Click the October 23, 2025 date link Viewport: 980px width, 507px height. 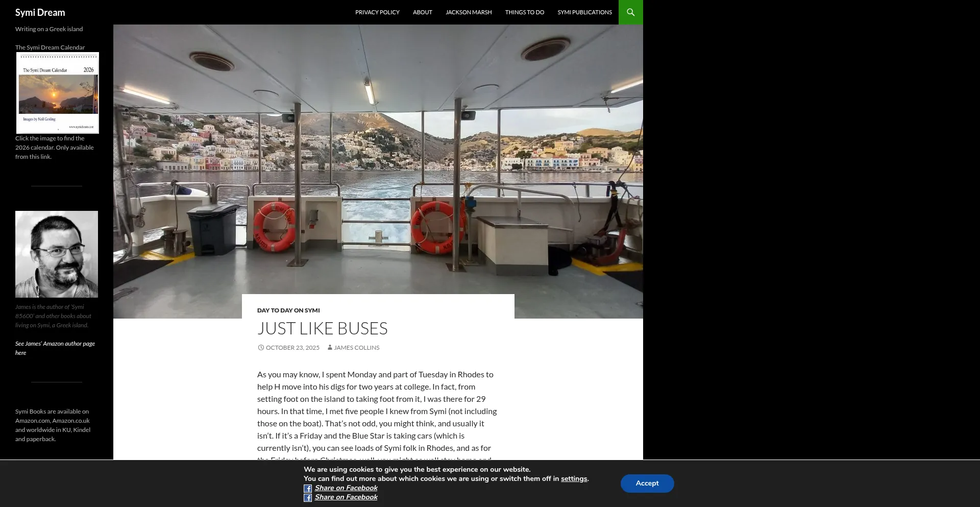[x=292, y=348]
